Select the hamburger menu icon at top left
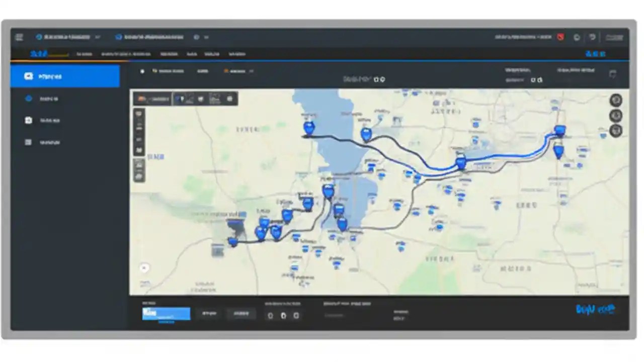Viewport: 644px width, 362px height. 19,37
